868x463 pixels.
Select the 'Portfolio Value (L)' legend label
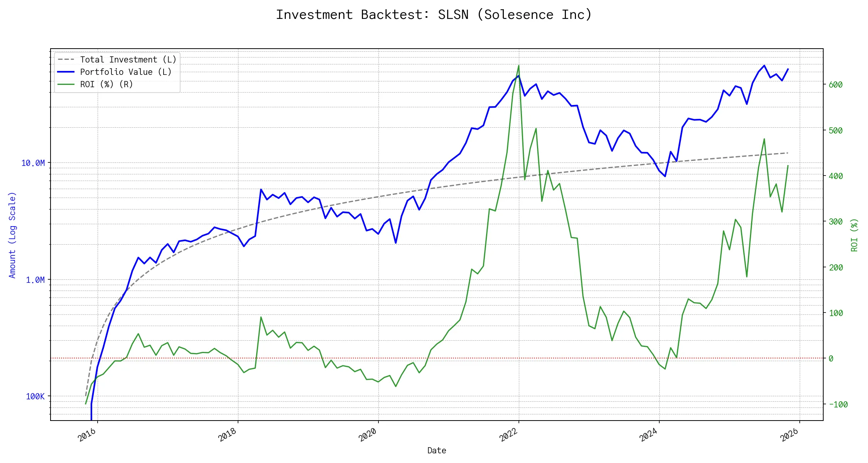126,72
